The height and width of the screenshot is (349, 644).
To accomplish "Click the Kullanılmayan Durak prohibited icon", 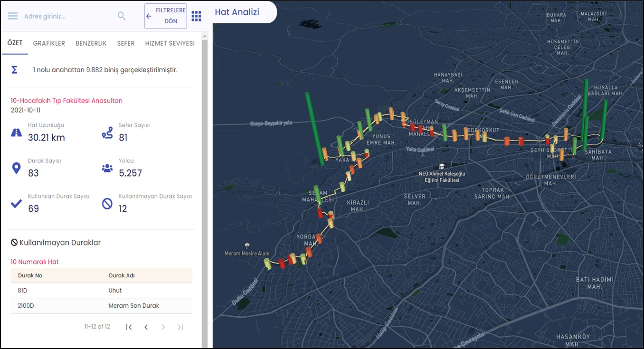I will tap(107, 204).
